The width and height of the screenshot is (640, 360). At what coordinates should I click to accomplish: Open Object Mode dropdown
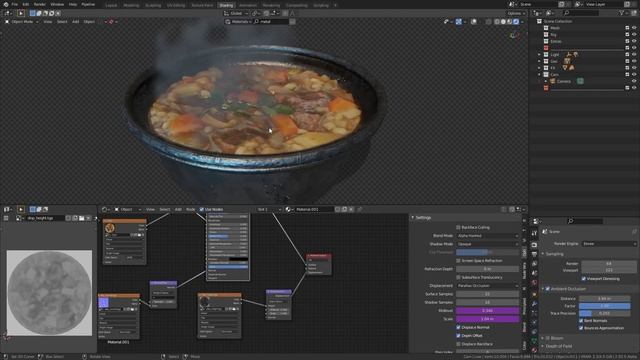22,22
